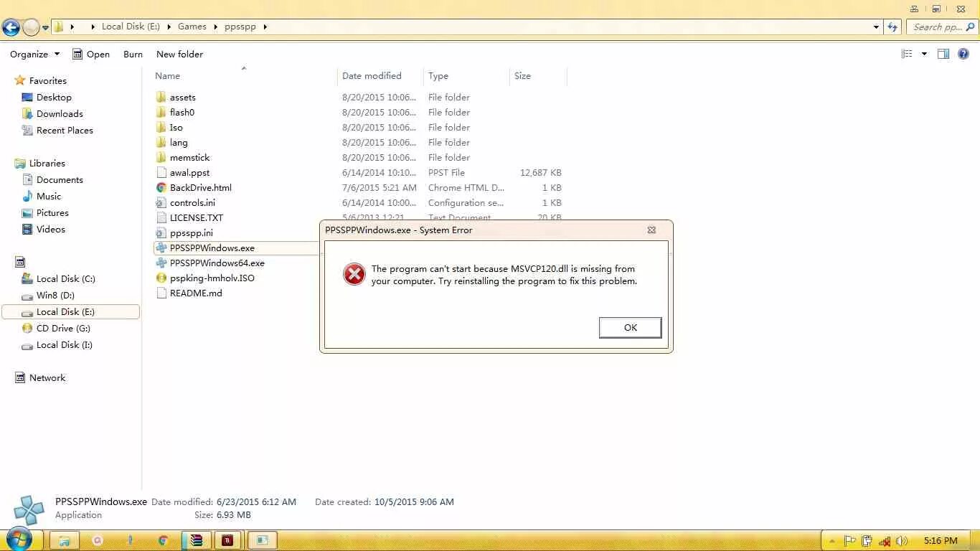
Task: Click the ppsspp.ini file icon
Action: 161,232
